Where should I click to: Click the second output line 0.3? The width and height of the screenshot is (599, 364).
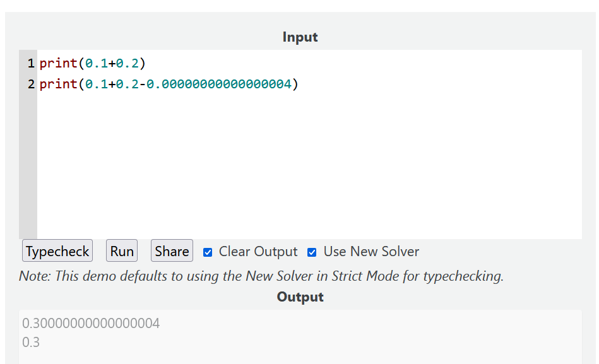point(30,343)
